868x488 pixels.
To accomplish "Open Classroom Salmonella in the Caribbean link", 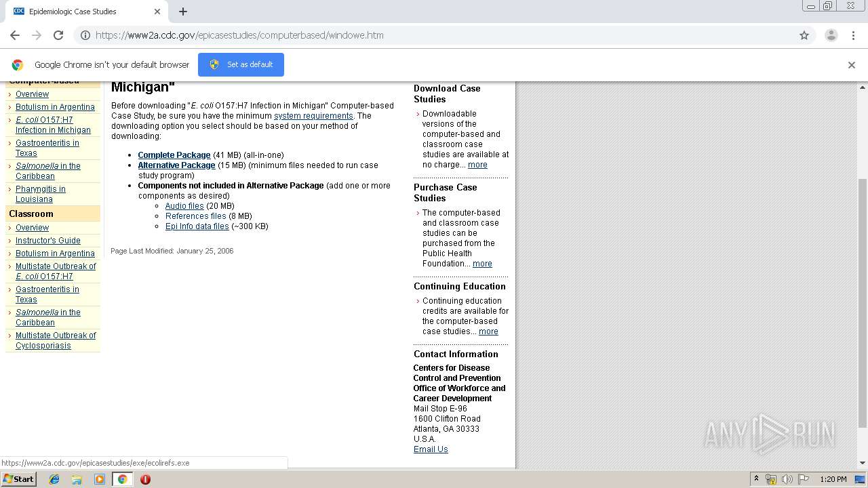I will tap(48, 317).
